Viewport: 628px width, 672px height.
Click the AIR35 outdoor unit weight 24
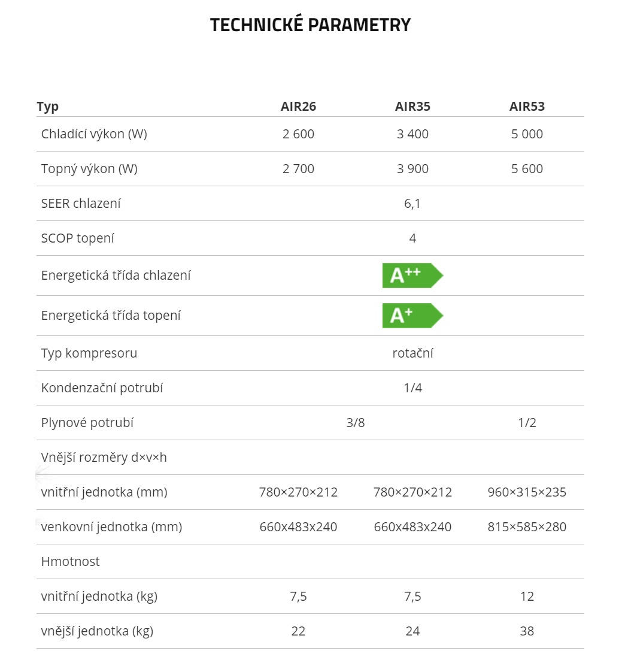(x=412, y=631)
